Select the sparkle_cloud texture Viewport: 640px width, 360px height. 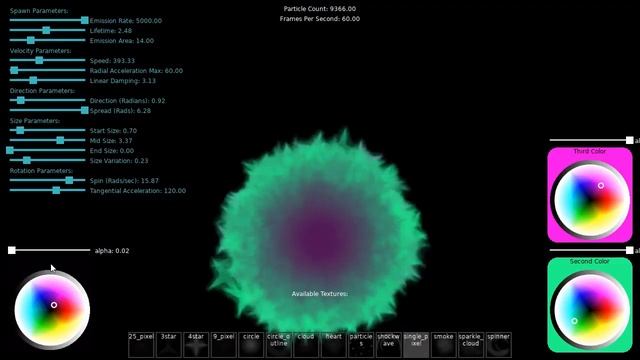point(471,345)
